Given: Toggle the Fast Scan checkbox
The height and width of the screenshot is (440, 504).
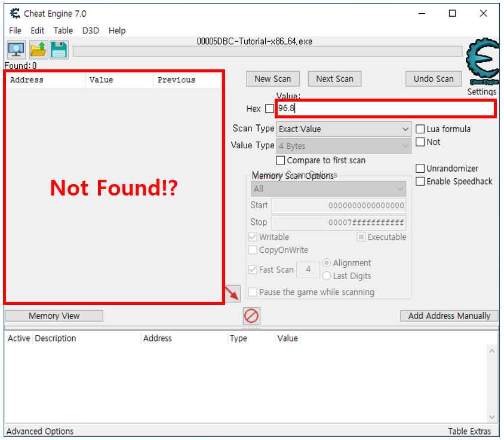Looking at the screenshot, I should pos(253,270).
